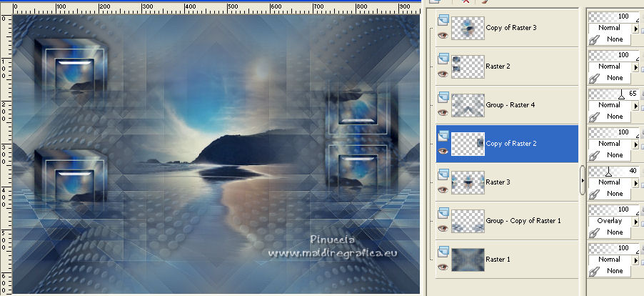644x296 pixels.
Task: Click the 65 opacity slider of Group - Raster 4
Action: (613, 94)
